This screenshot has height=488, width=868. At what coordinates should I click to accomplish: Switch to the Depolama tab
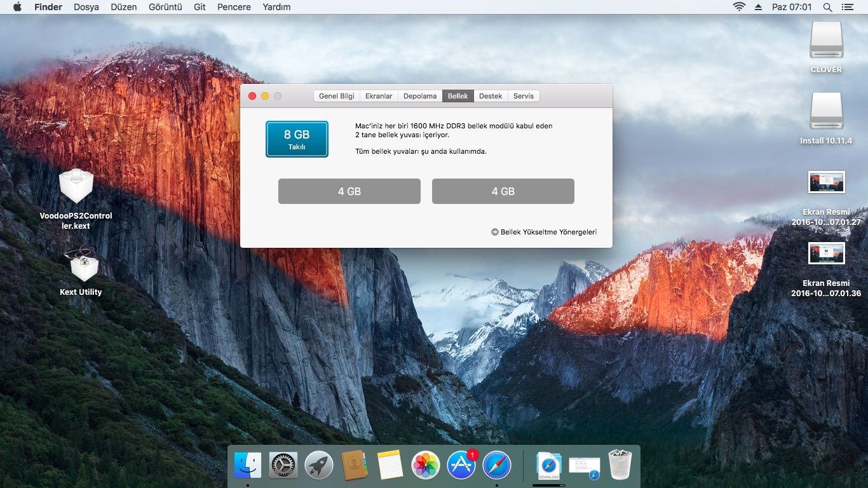[420, 96]
